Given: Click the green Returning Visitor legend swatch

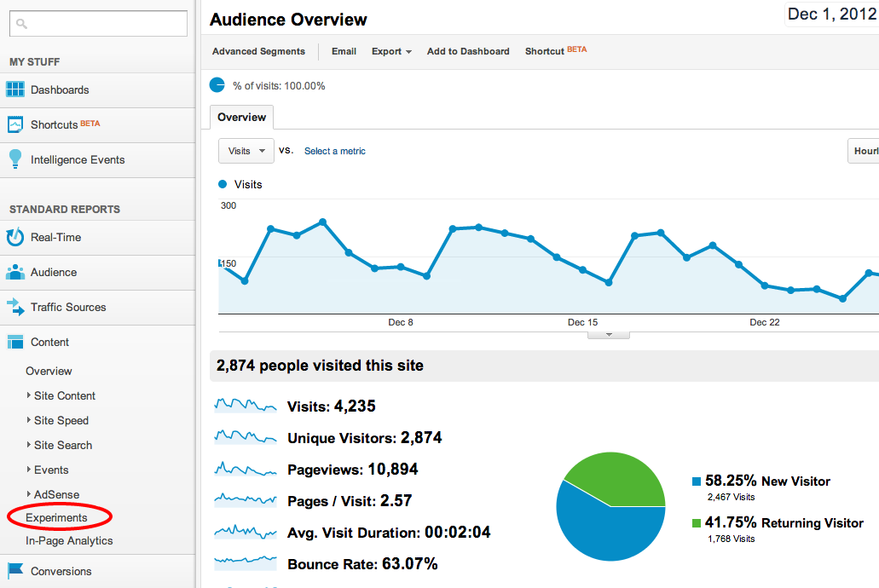Looking at the screenshot, I should click(x=697, y=523).
